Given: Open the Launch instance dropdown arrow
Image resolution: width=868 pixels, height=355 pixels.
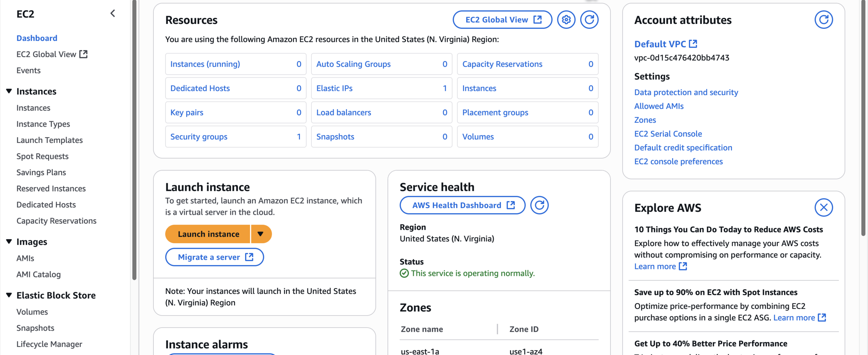Looking at the screenshot, I should pos(260,234).
